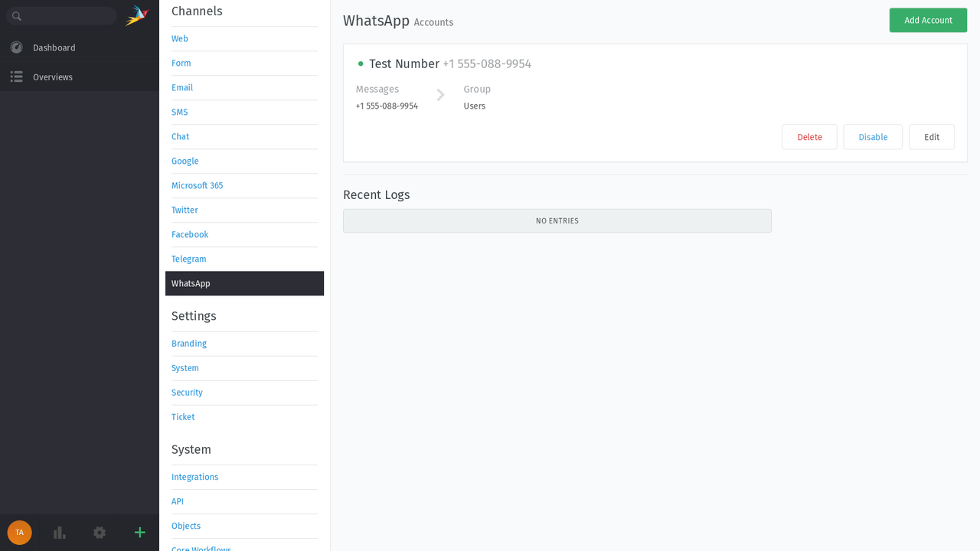Disable the Test Number account

pyautogui.click(x=873, y=136)
